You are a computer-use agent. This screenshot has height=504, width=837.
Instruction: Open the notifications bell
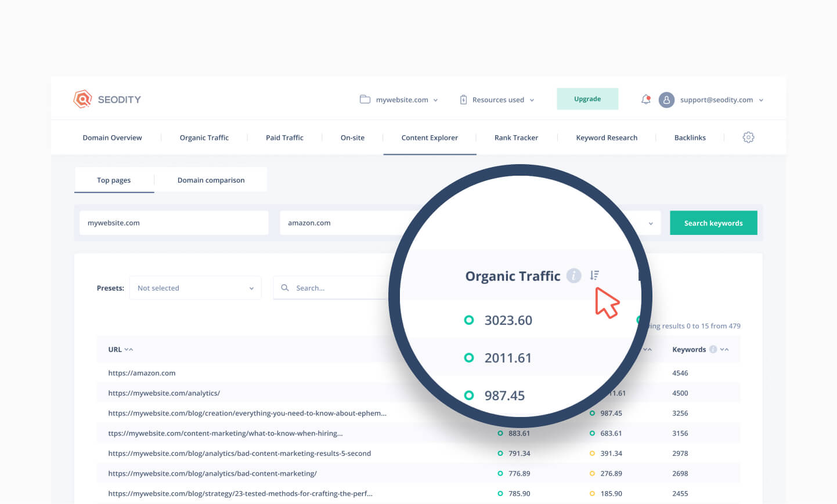[x=645, y=99]
